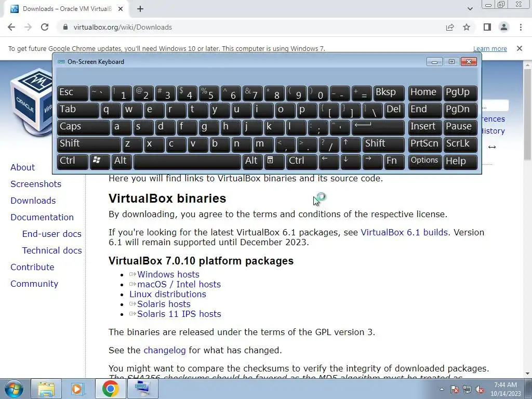This screenshot has height=399, width=532.
Task: Reload the page in Chrome
Action: point(45,27)
